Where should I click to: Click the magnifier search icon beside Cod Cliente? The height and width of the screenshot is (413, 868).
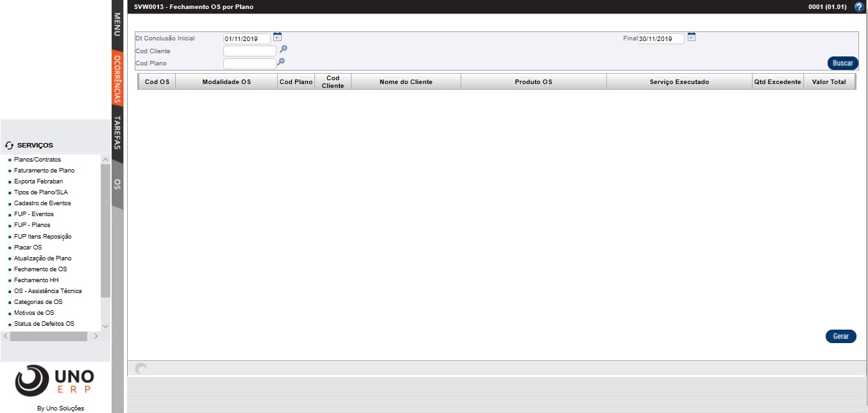[x=284, y=49]
